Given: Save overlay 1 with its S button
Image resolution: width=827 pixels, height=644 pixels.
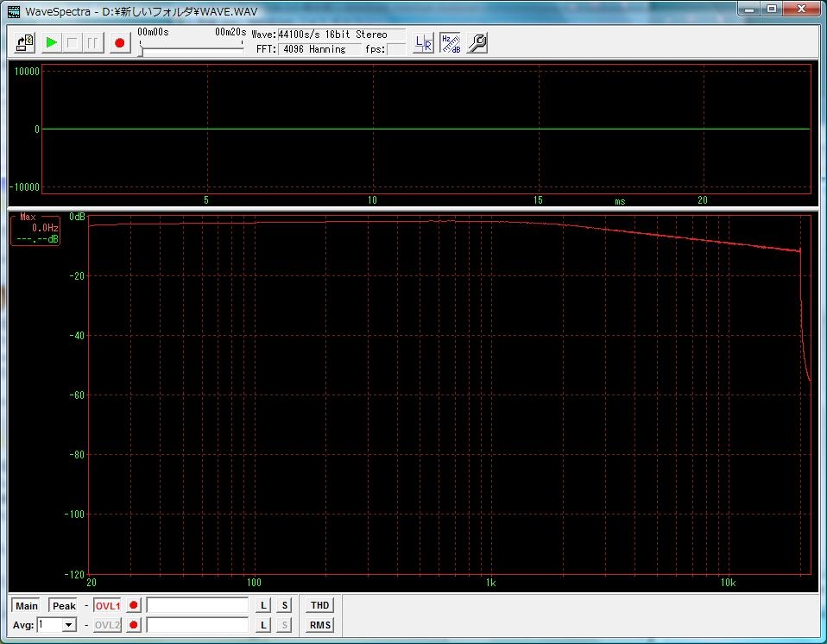Looking at the screenshot, I should click(x=284, y=605).
